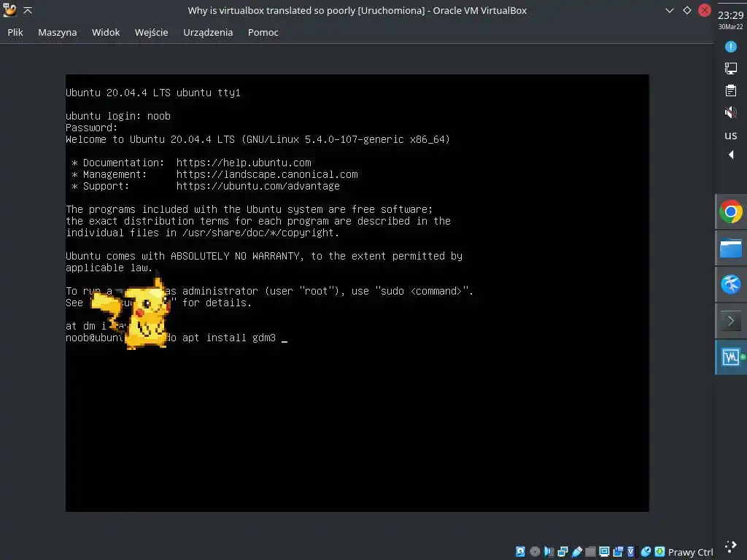This screenshot has height=560, width=747.
Task: Click the optical disc status icon
Action: [x=535, y=551]
